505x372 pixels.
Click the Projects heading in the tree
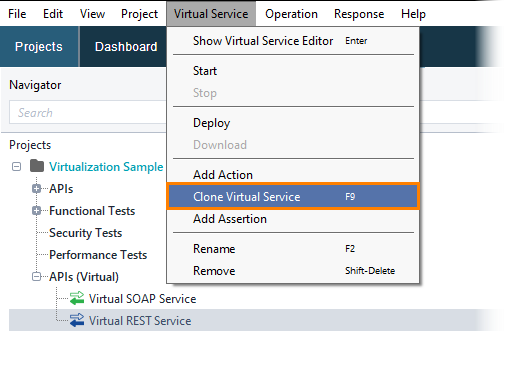point(30,145)
